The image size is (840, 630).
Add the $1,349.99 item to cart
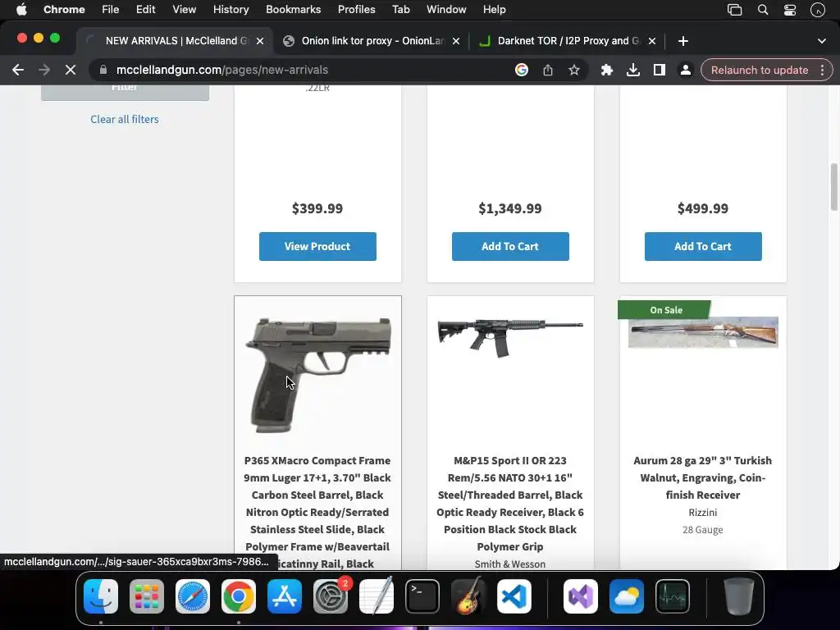point(510,246)
